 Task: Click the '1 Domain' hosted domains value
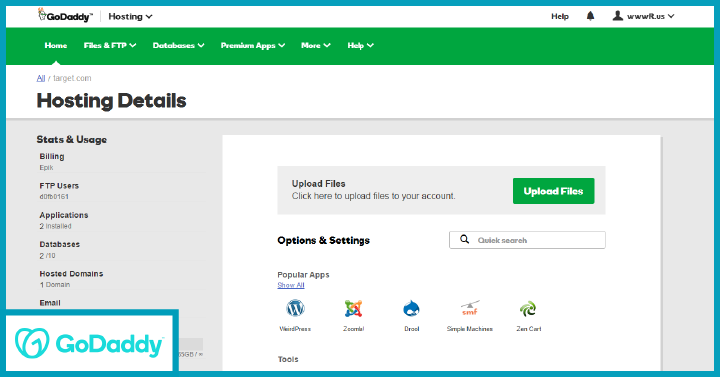click(55, 285)
